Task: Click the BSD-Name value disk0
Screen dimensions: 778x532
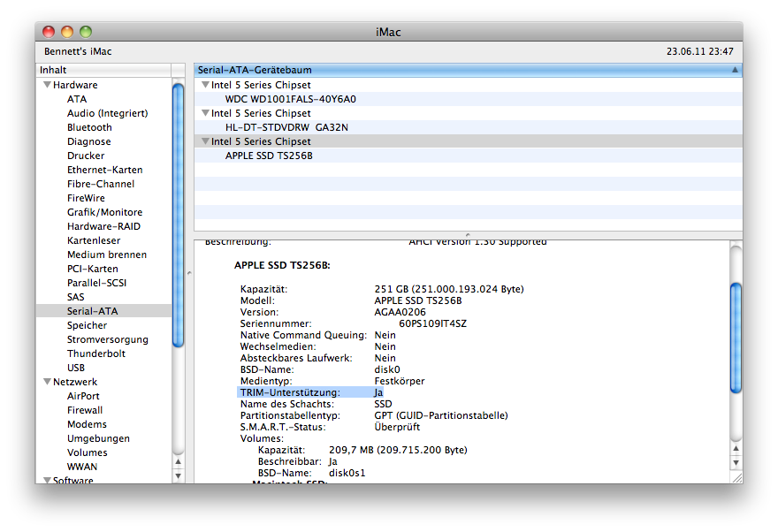Action: [x=387, y=370]
